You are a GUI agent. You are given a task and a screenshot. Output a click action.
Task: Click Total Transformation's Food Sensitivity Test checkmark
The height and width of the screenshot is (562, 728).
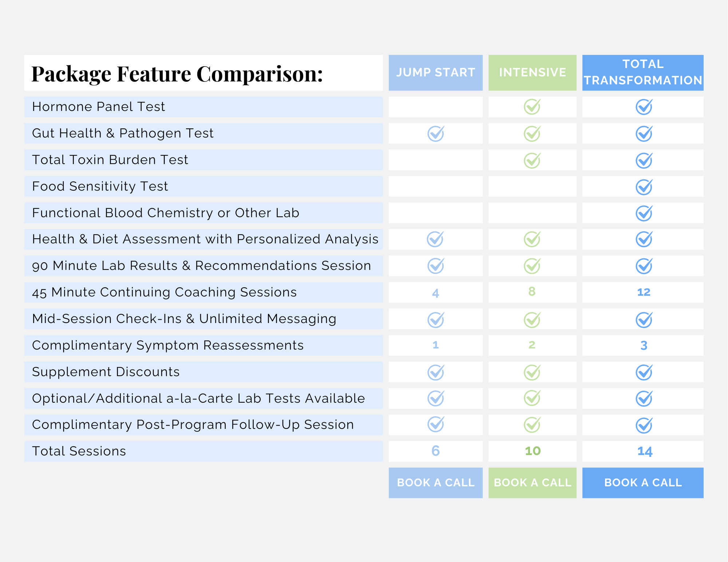pos(644,187)
